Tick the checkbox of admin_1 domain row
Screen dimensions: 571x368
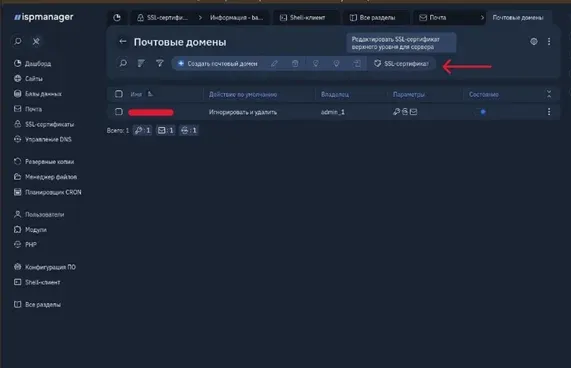(x=119, y=112)
